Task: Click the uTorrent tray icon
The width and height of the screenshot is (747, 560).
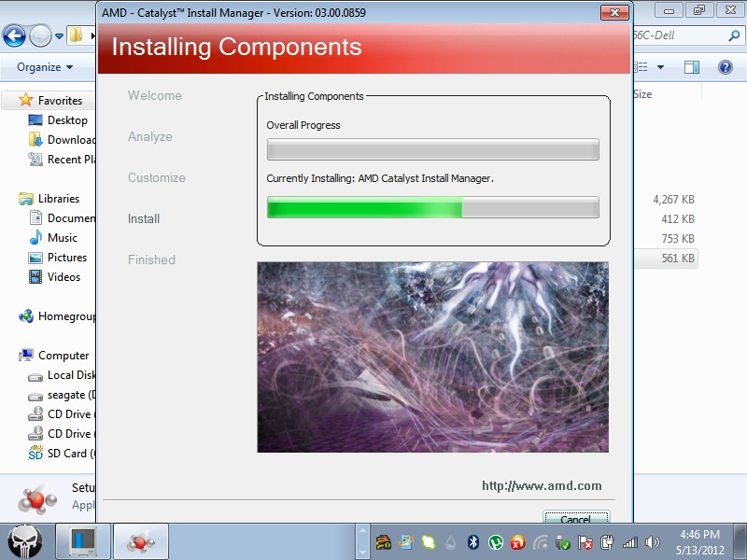Action: point(496,542)
